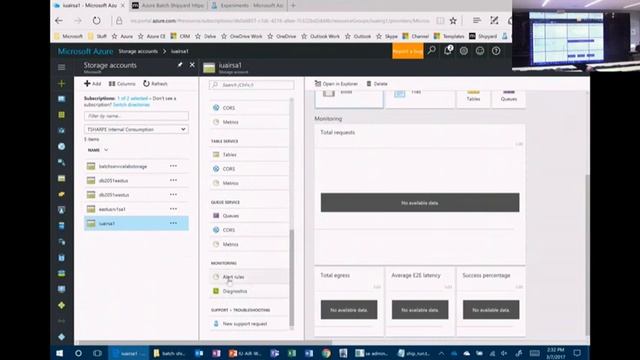This screenshot has height=360, width=640.
Task: Click the feedback smiley icon
Action: click(480, 51)
